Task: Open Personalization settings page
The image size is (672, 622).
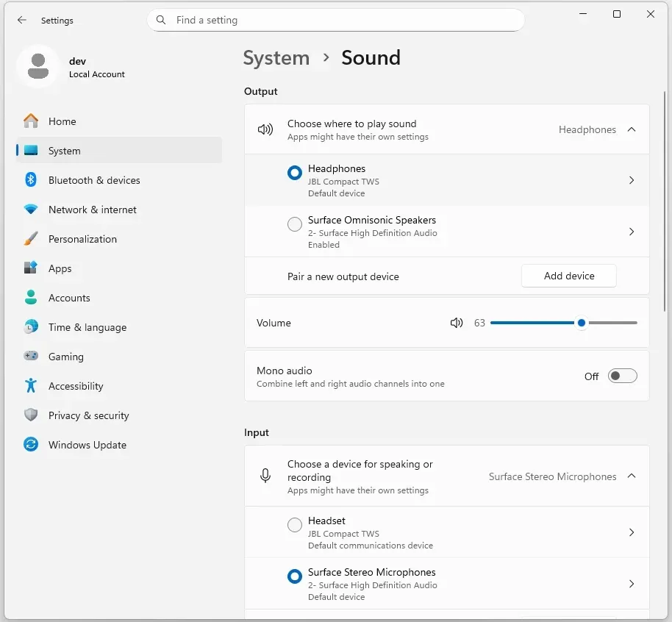Action: click(119, 239)
